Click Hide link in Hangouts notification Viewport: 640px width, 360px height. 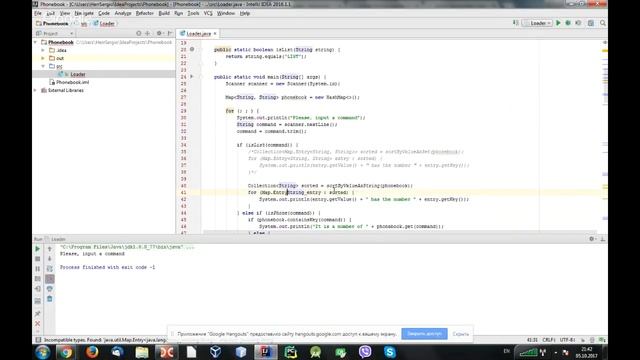click(460, 334)
